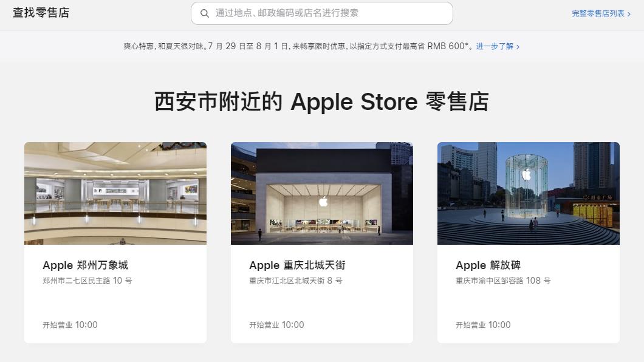The width and height of the screenshot is (644, 362).
Task: Click the store search input field
Action: click(322, 13)
